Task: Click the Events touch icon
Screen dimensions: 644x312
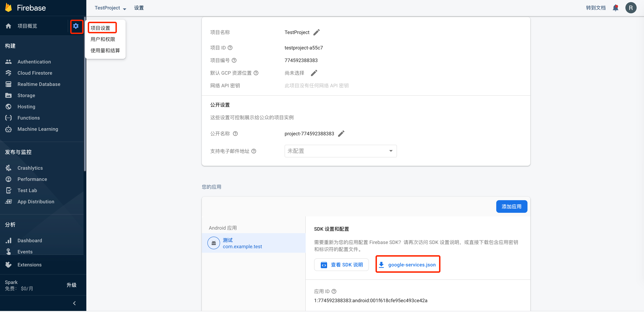Action: point(8,252)
